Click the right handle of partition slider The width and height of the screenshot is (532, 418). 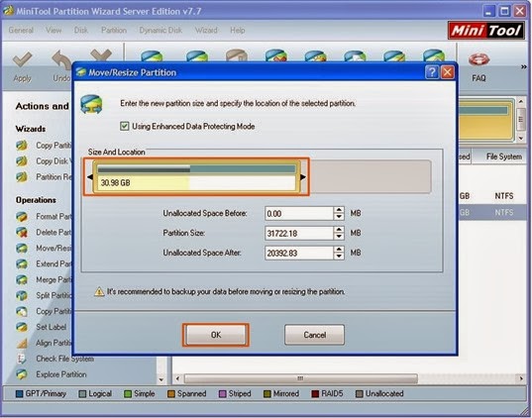point(303,176)
